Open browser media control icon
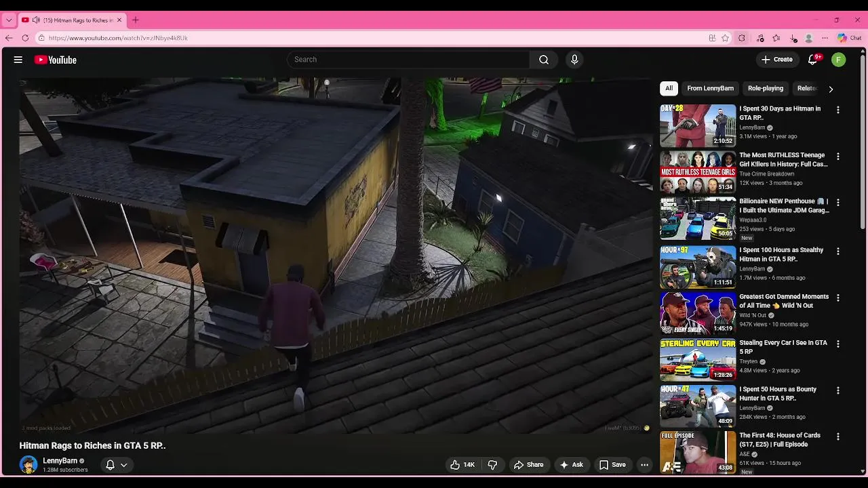Image resolution: width=868 pixels, height=488 pixels. [760, 38]
